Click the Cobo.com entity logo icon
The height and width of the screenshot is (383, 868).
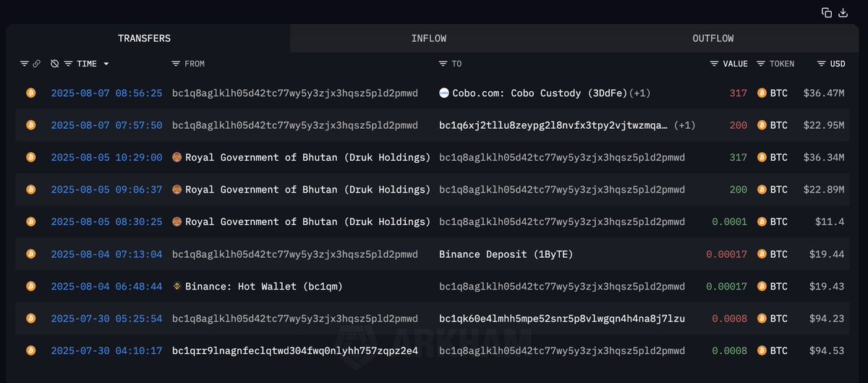pos(444,93)
